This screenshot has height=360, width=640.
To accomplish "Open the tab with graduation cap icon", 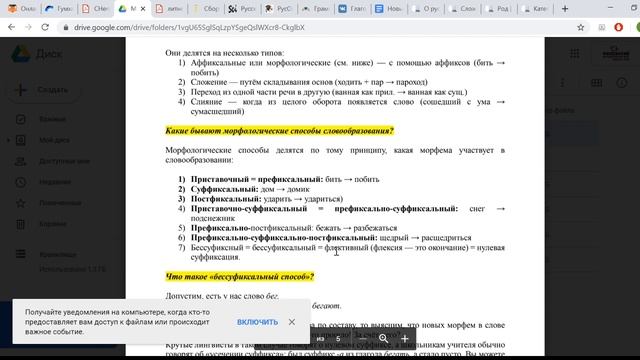I will pos(279,9).
